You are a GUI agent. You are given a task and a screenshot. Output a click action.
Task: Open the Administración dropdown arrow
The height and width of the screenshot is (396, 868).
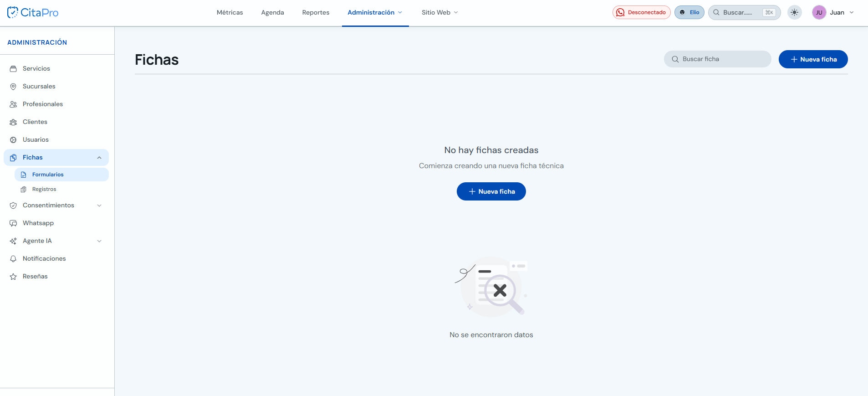[400, 12]
